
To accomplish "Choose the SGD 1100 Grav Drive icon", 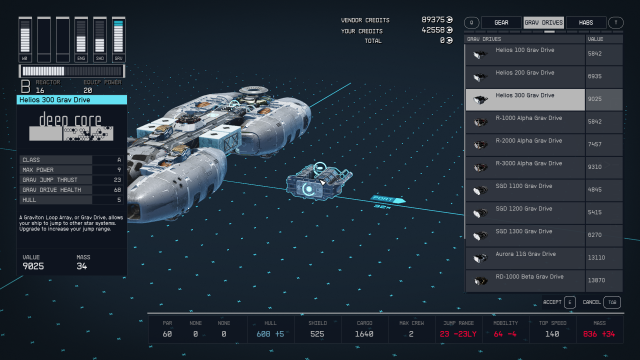I will [480, 190].
